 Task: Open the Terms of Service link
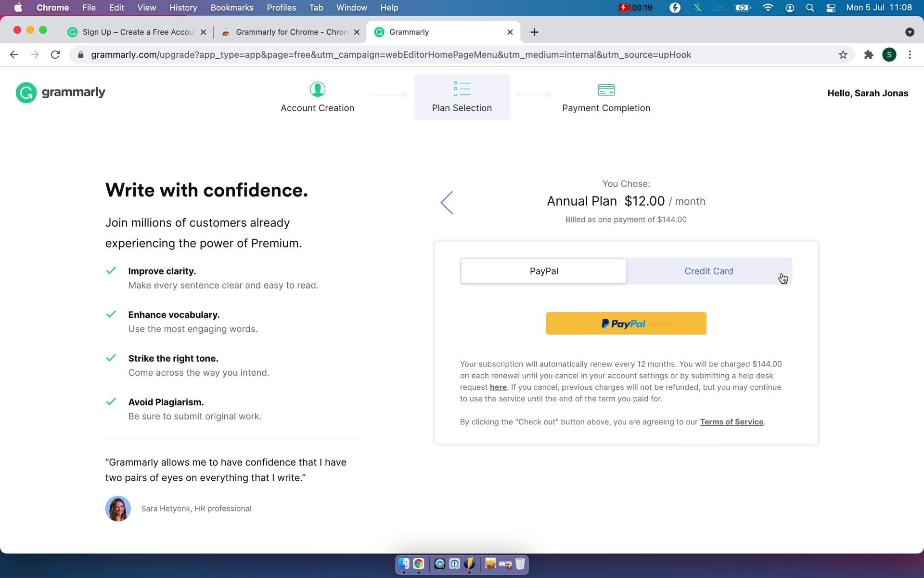click(x=731, y=422)
